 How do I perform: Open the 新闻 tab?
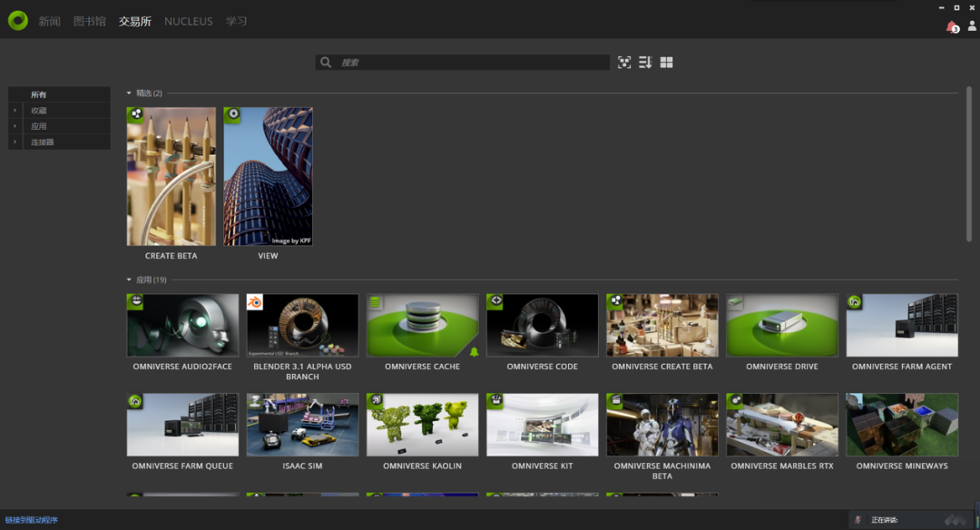(x=49, y=21)
